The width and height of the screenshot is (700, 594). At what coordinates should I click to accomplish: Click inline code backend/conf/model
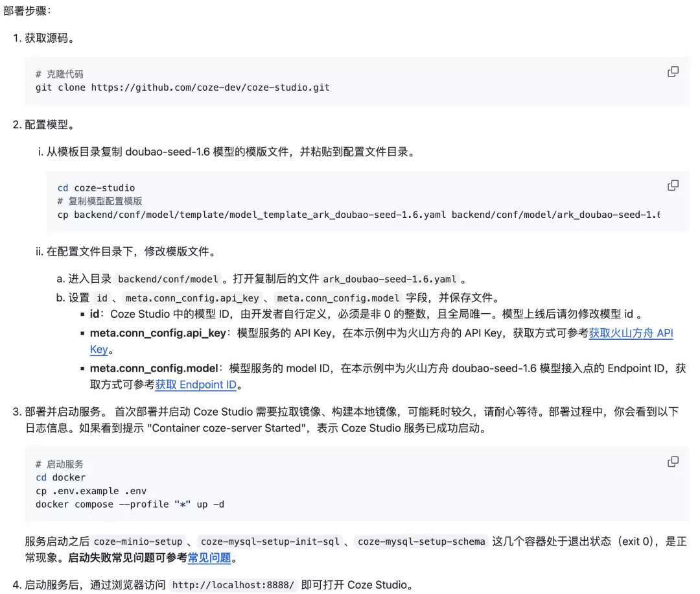point(168,279)
